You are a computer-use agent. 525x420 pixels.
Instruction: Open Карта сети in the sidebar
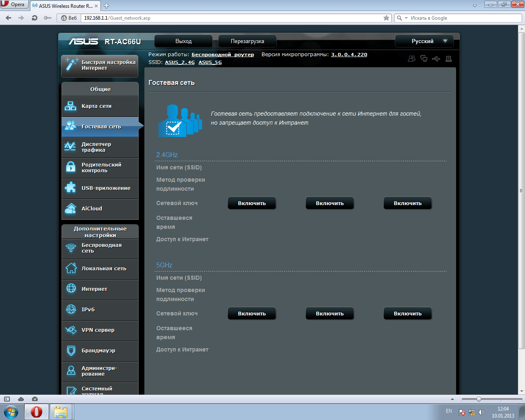tap(100, 106)
